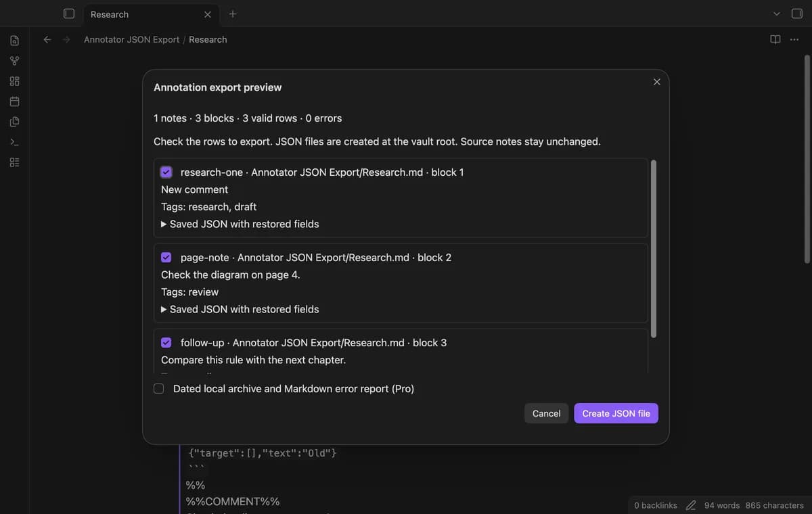The height and width of the screenshot is (514, 812).
Task: Click Annotator JSON Export breadcrumb folder
Action: [x=131, y=39]
